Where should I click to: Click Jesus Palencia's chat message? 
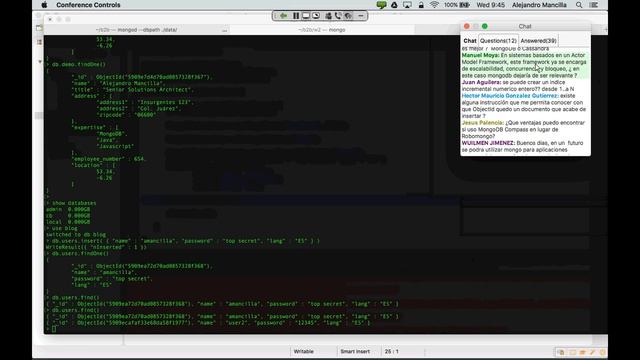point(524,129)
